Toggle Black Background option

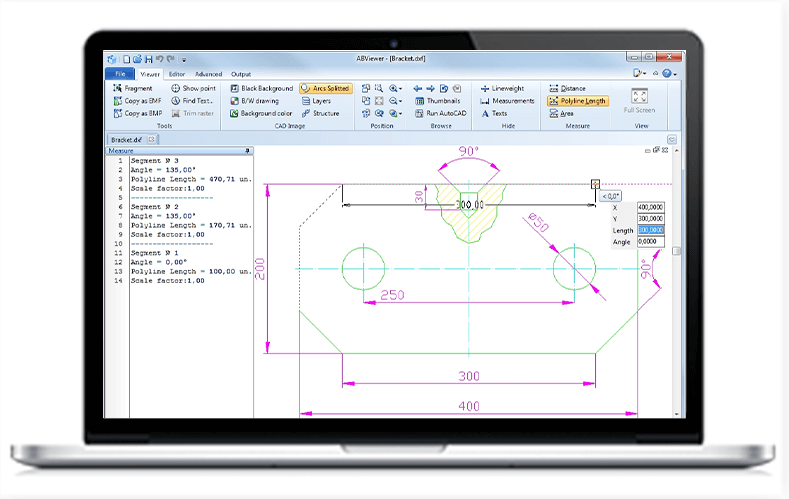(x=261, y=88)
